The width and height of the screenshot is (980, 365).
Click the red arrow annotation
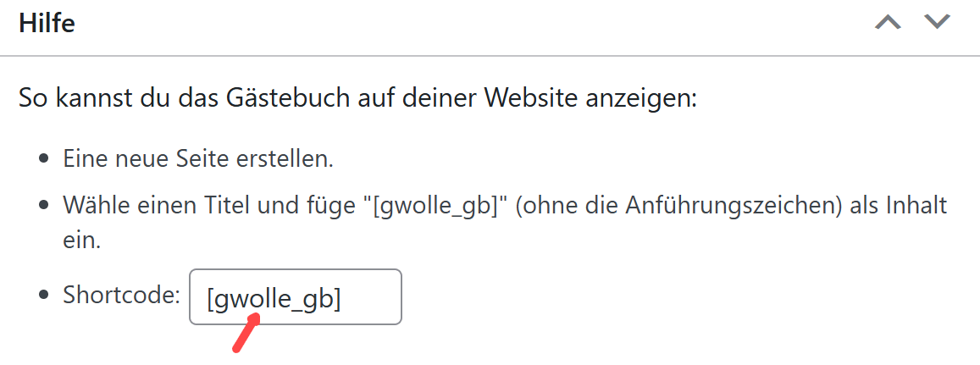coord(246,333)
